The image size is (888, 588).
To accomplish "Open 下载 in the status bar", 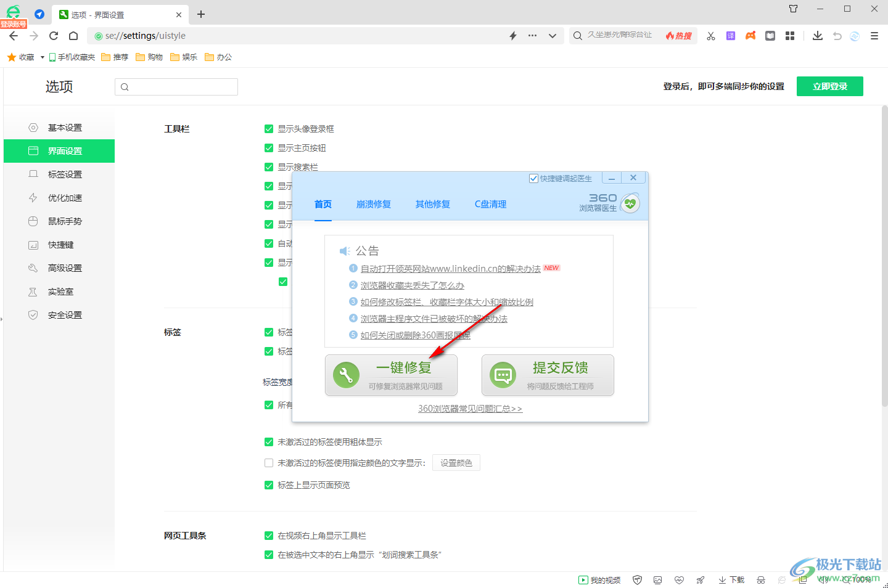I will point(731,580).
